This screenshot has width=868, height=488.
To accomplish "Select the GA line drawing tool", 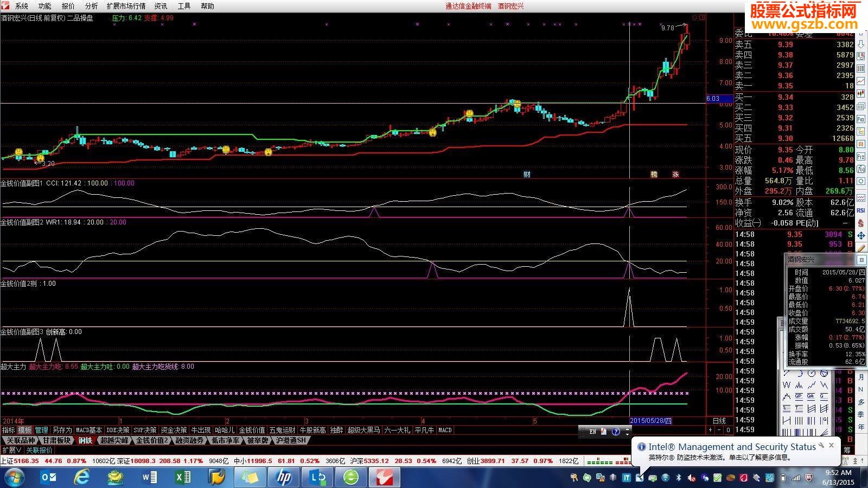I will point(811,396).
